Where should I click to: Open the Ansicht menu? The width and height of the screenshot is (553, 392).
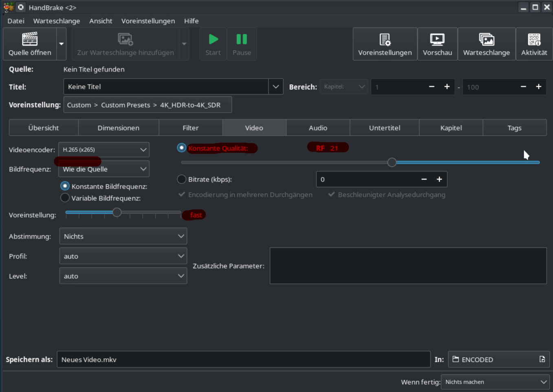(101, 21)
